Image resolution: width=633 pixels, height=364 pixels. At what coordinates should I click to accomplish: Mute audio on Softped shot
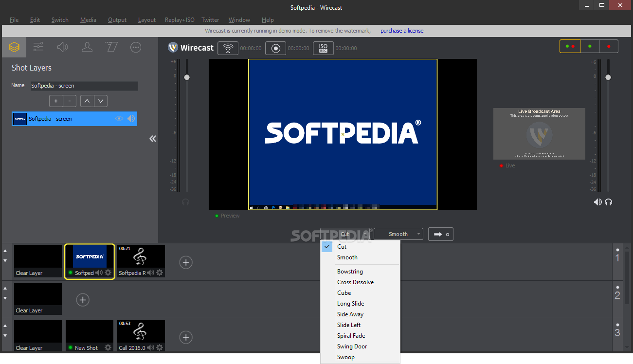click(99, 273)
